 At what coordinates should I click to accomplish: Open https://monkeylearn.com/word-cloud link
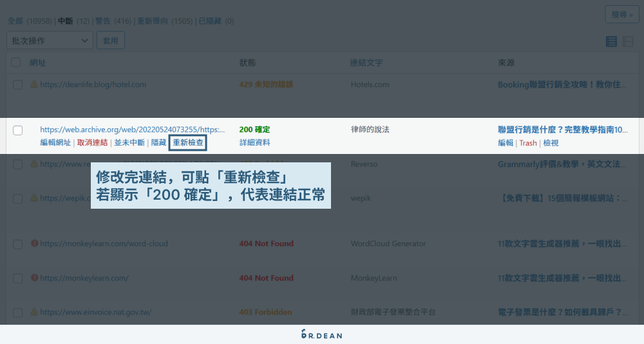[x=104, y=244]
